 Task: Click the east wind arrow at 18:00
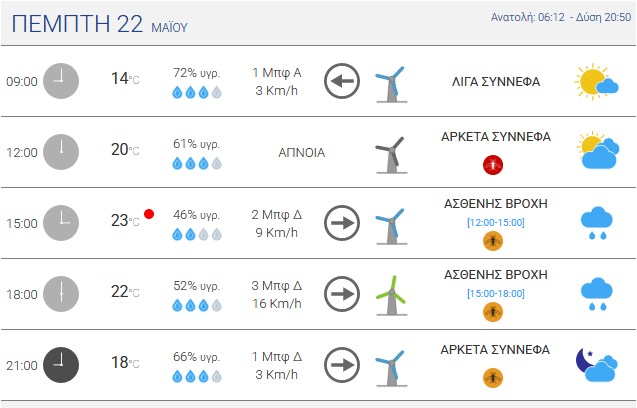coord(342,294)
